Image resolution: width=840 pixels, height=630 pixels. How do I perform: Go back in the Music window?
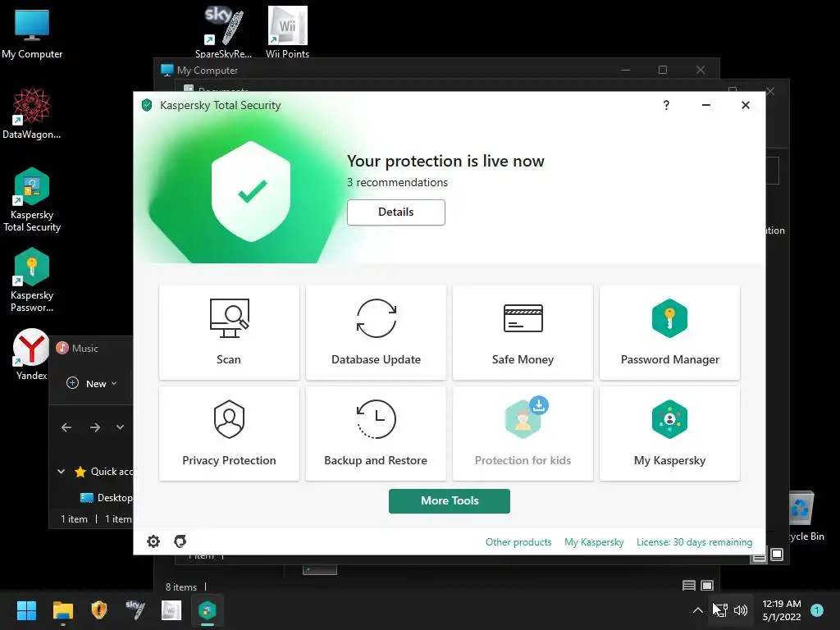[x=66, y=427]
